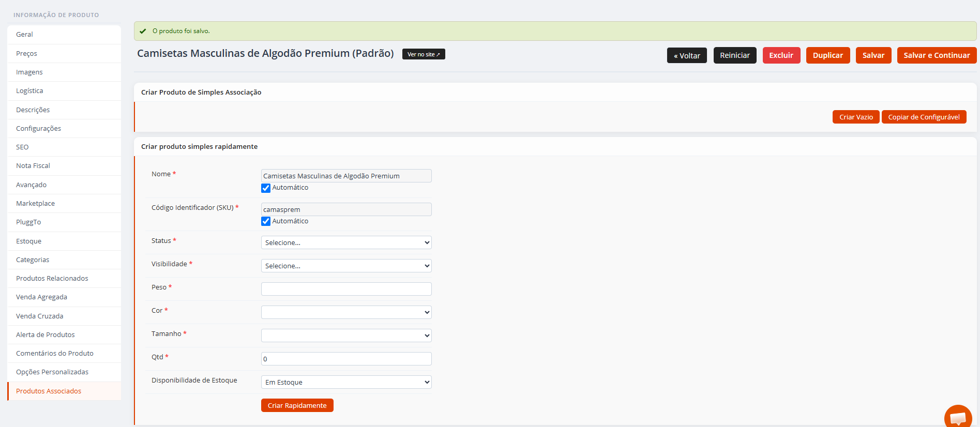Open the Ver no site link

(424, 54)
